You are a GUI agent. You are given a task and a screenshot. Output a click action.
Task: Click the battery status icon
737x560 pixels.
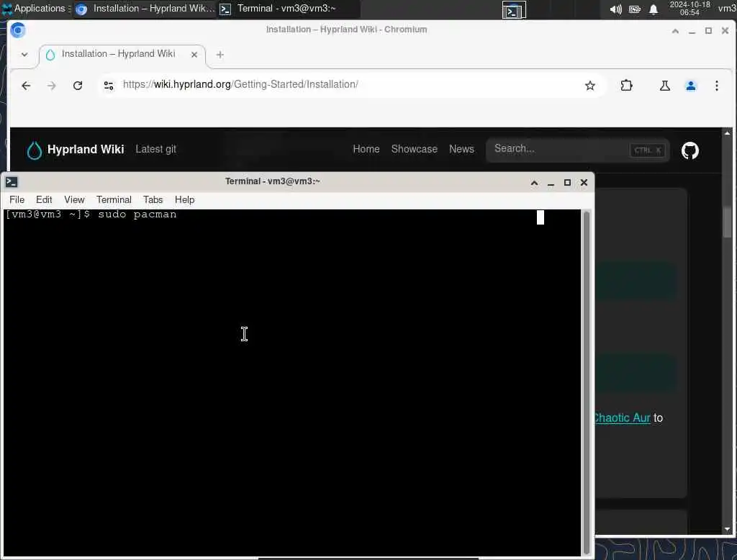[635, 9]
